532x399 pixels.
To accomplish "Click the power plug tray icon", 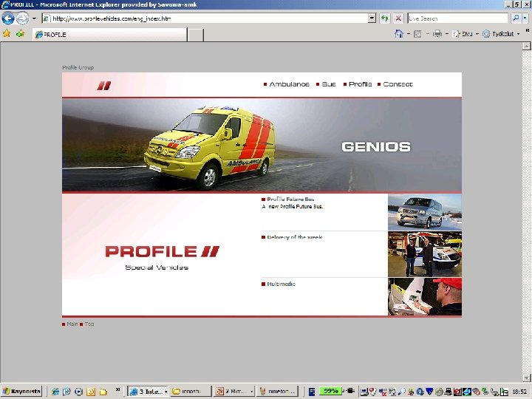I will pyautogui.click(x=350, y=391).
